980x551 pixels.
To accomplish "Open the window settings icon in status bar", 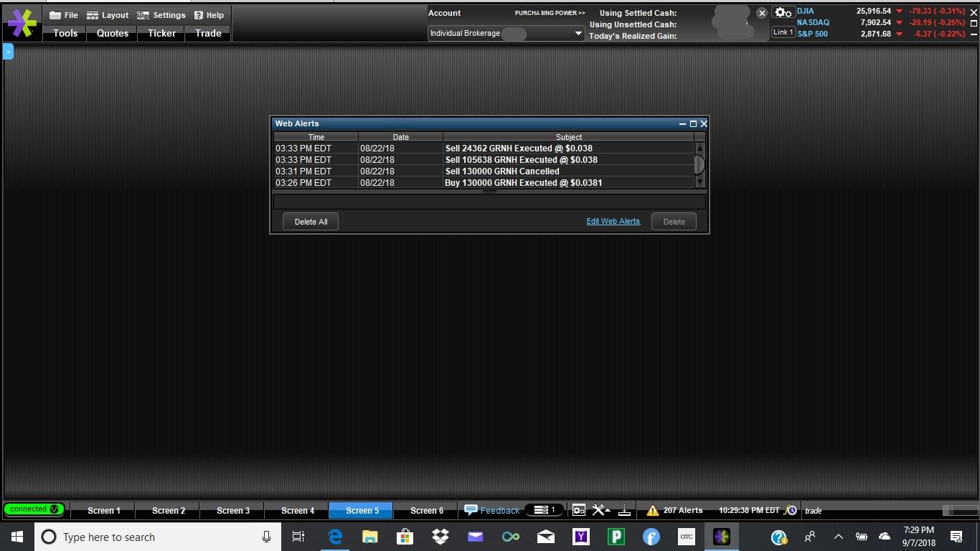I will 578,510.
